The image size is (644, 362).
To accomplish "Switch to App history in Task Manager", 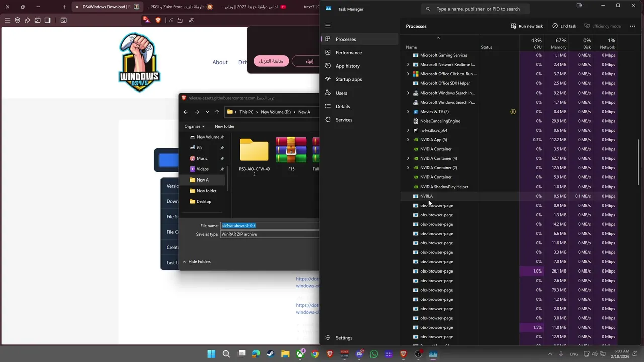I will point(359,66).
